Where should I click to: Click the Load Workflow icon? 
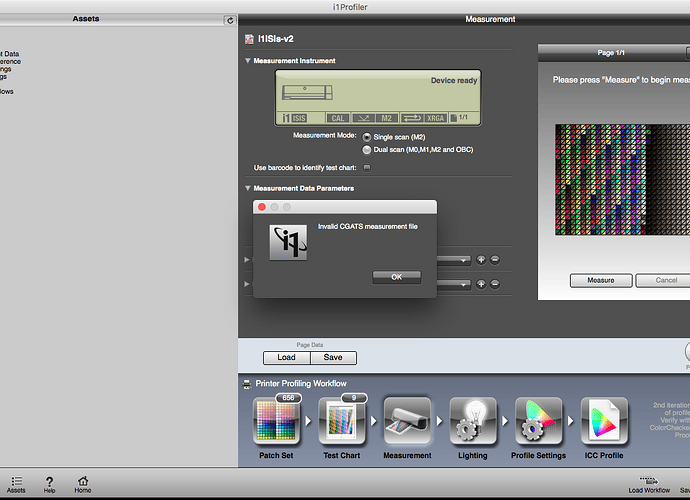click(x=649, y=484)
